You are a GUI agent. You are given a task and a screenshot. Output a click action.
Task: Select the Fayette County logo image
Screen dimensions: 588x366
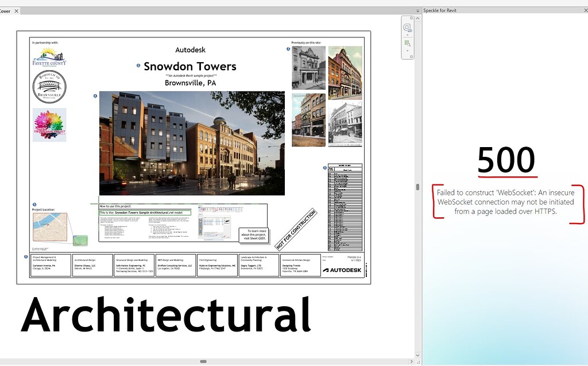(x=49, y=57)
